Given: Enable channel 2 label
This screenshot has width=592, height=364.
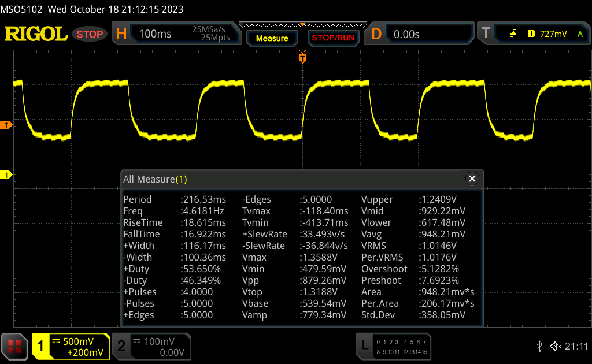Looking at the screenshot, I should [x=121, y=346].
